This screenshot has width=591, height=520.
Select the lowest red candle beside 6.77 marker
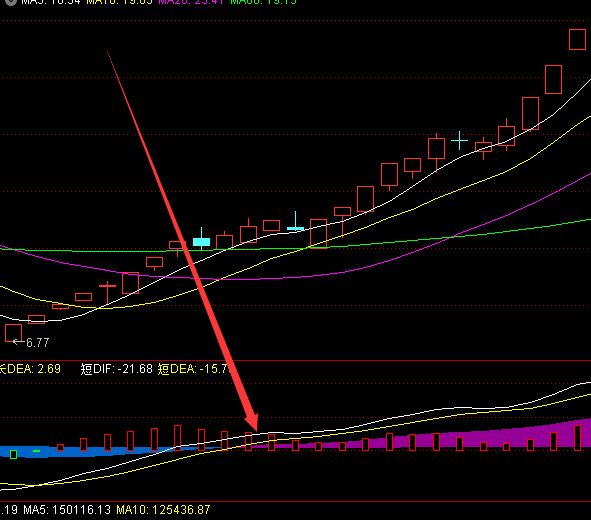(13, 333)
